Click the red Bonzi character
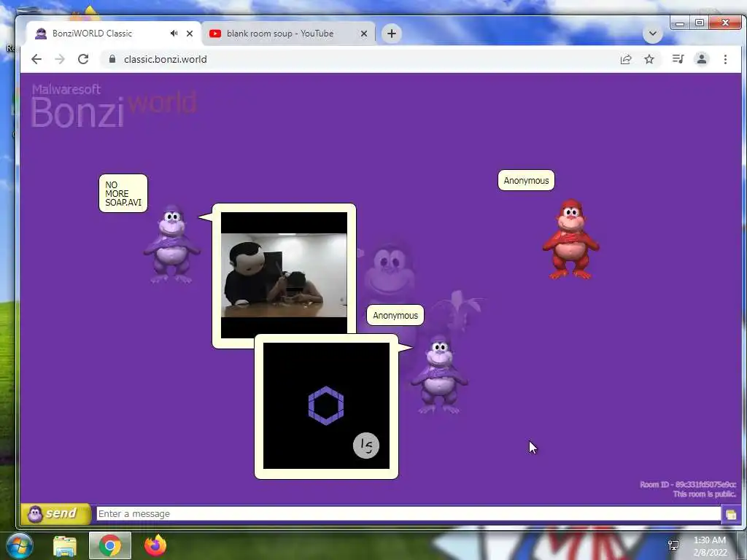Screen dimensions: 747x560 coord(570,239)
